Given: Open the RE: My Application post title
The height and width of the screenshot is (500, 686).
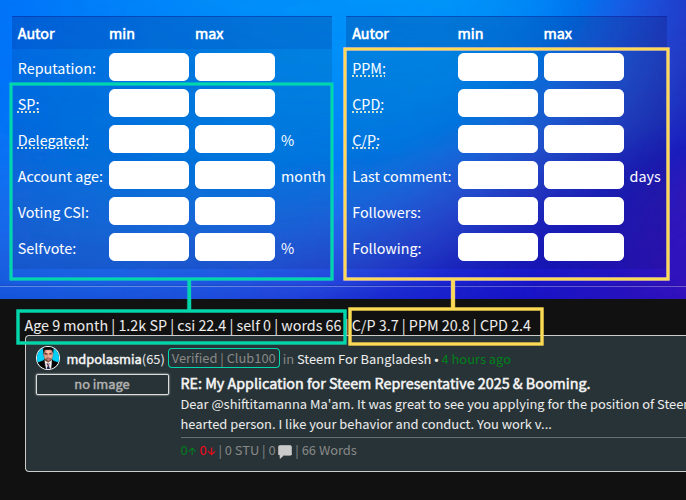Looking at the screenshot, I should coord(385,384).
